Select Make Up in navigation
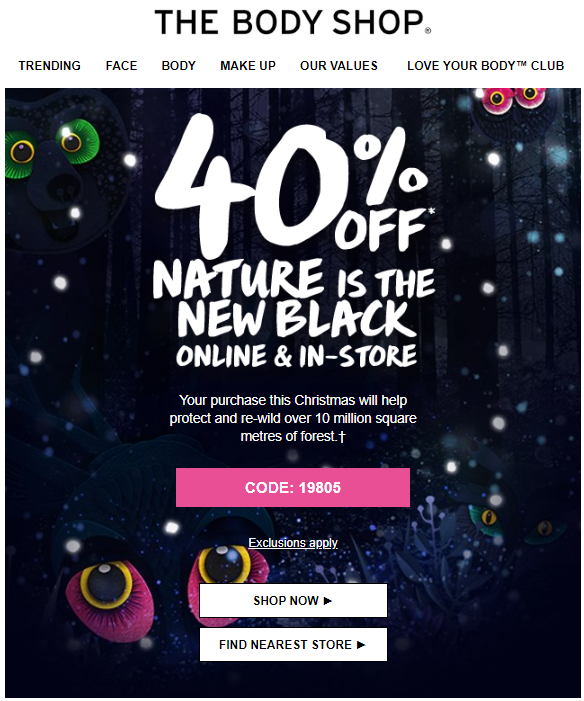Screen dimensions: 584x701 point(248,66)
